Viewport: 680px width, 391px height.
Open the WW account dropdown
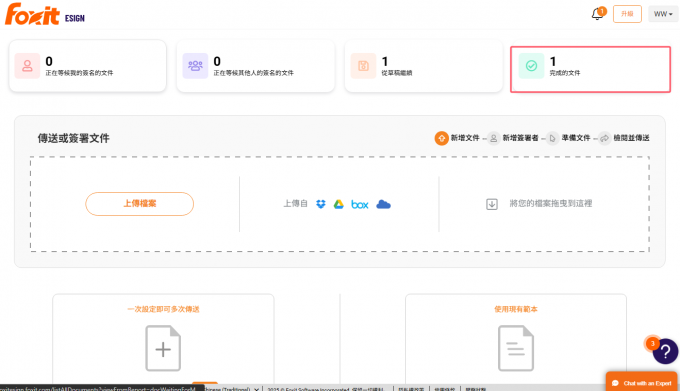663,14
